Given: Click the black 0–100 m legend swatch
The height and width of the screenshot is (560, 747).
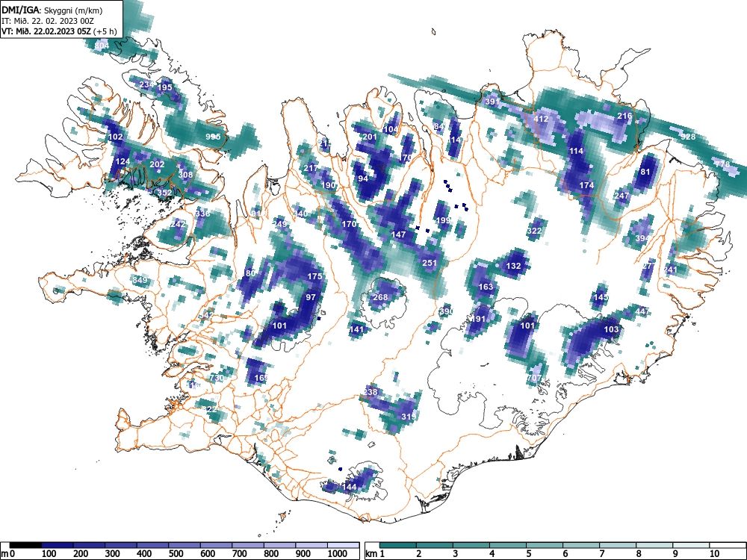Looking at the screenshot, I should tap(25, 545).
